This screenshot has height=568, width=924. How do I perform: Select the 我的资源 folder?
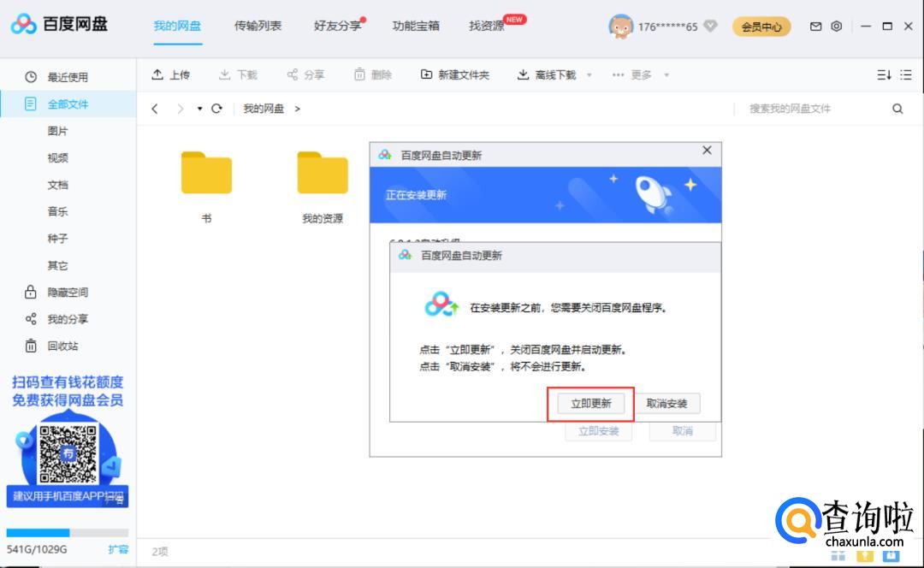point(323,186)
